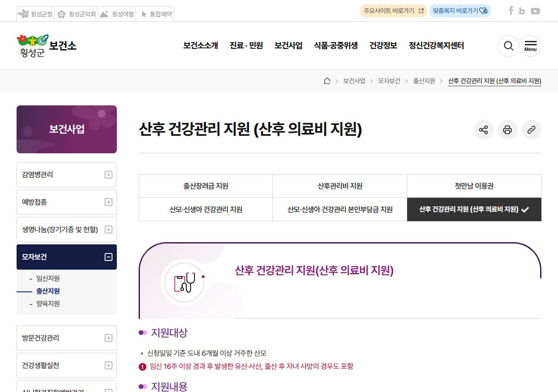
Task: Expand the 건강생활실천 sidebar section
Action: (67, 365)
